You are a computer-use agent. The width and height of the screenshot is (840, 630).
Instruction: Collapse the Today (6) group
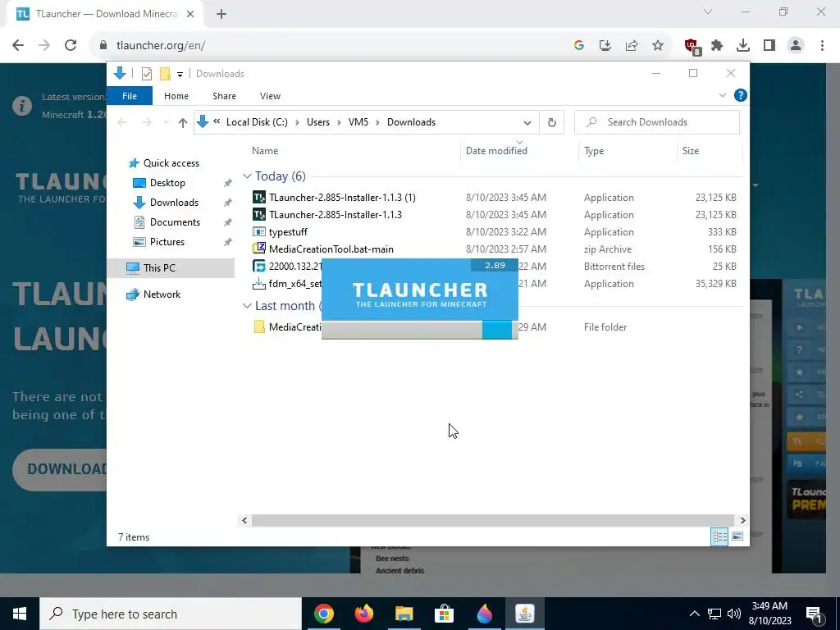click(x=247, y=176)
